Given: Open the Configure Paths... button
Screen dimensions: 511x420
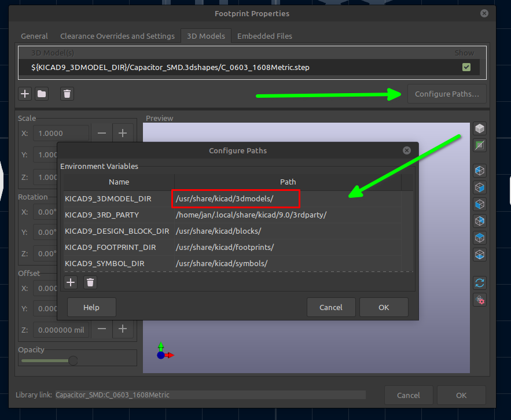Looking at the screenshot, I should point(447,94).
